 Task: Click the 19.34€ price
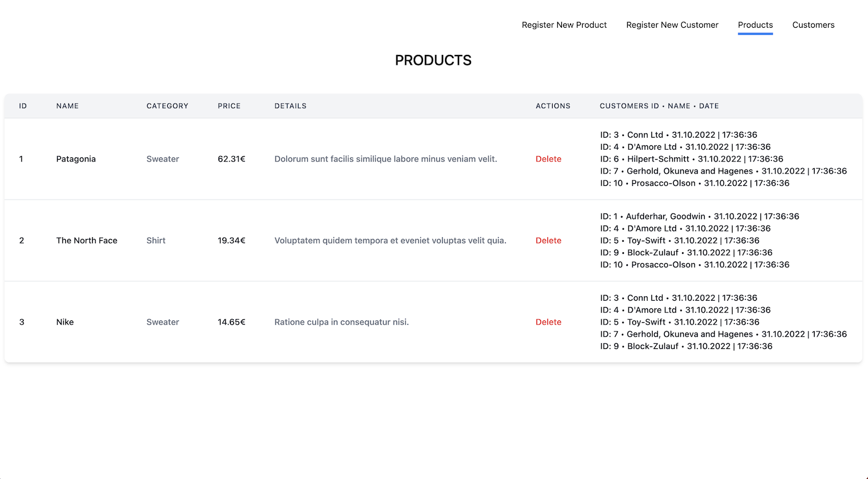pyautogui.click(x=231, y=241)
